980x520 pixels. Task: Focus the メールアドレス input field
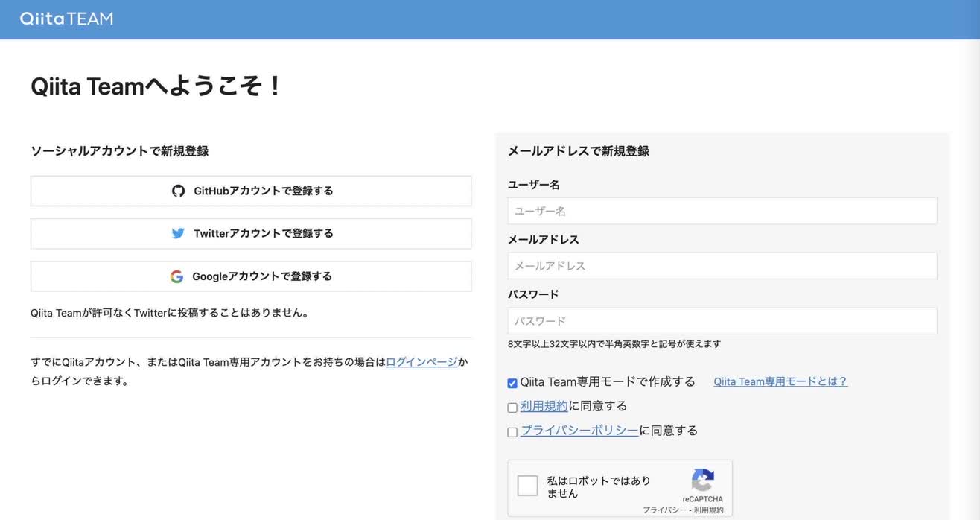[x=722, y=266]
